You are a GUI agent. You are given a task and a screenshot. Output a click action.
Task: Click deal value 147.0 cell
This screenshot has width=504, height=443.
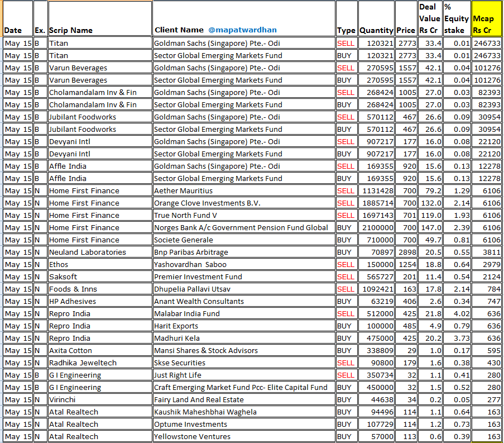click(x=430, y=227)
